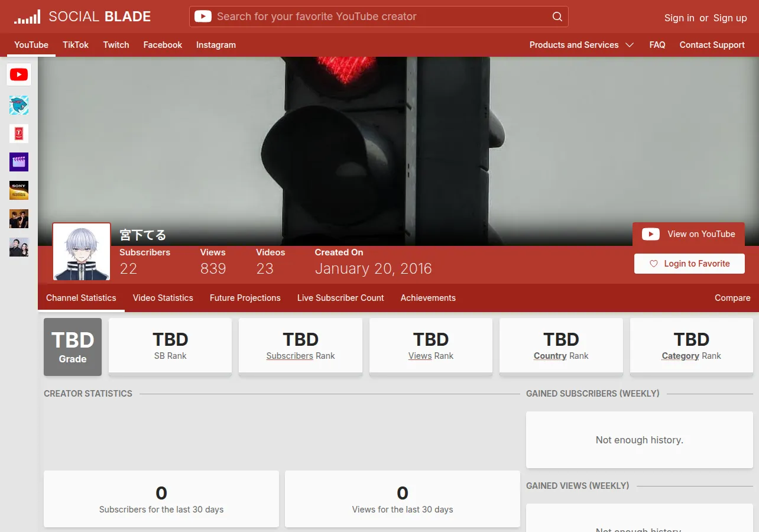Screen dimensions: 759x532
Task: Click the gray TBD Grade badge
Action: [73, 347]
